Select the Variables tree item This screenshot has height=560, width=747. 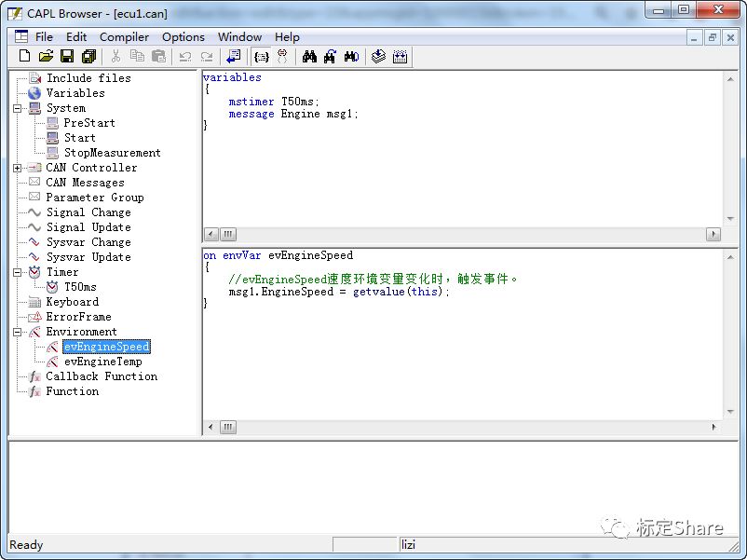75,93
